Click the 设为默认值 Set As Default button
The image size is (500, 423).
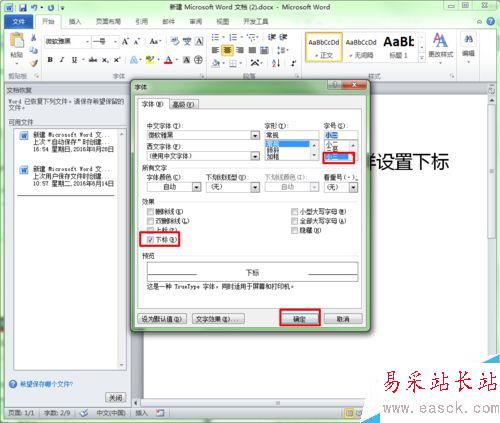(162, 319)
